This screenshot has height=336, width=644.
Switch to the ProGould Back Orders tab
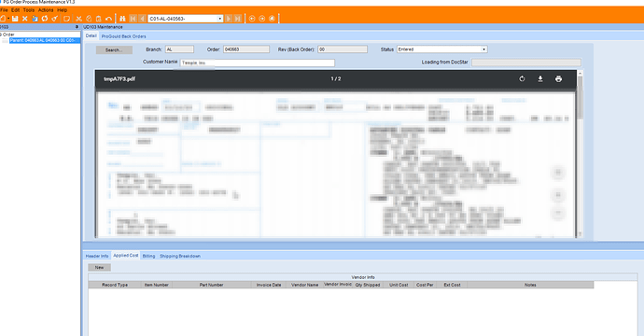pos(123,36)
